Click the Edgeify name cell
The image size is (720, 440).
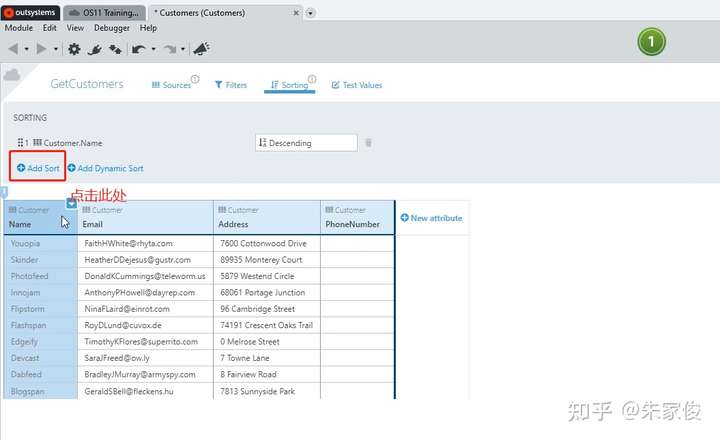[x=41, y=342]
